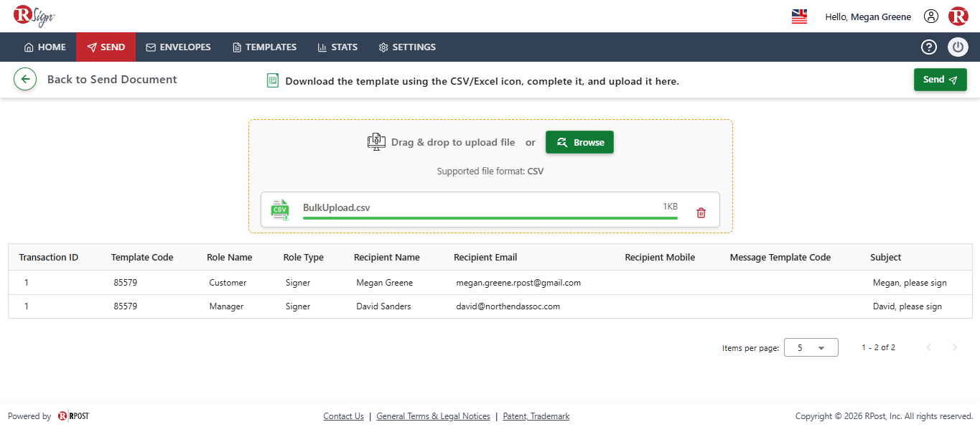Open the Templates menu
Image resolution: width=980 pixels, height=427 pixels.
point(264,47)
